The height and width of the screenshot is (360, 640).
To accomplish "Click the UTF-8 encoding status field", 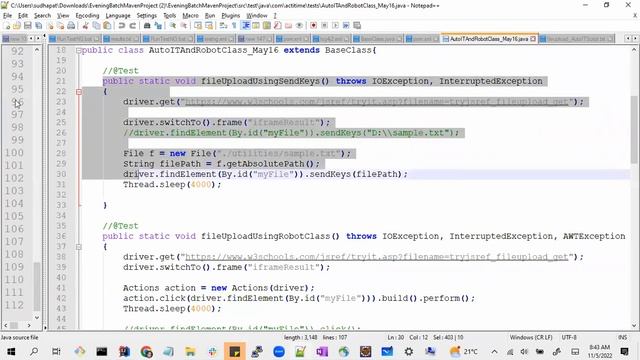I will point(569,337).
